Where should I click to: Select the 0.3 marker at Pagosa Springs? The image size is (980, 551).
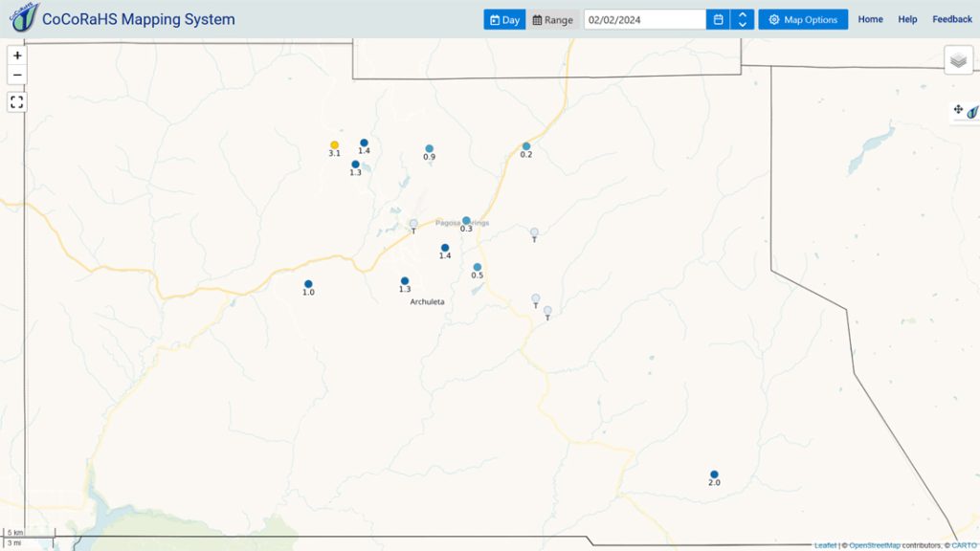click(466, 221)
